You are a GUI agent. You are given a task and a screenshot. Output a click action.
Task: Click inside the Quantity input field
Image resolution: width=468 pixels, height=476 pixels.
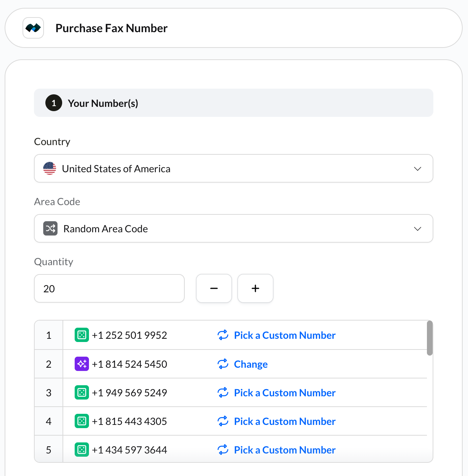[109, 288]
